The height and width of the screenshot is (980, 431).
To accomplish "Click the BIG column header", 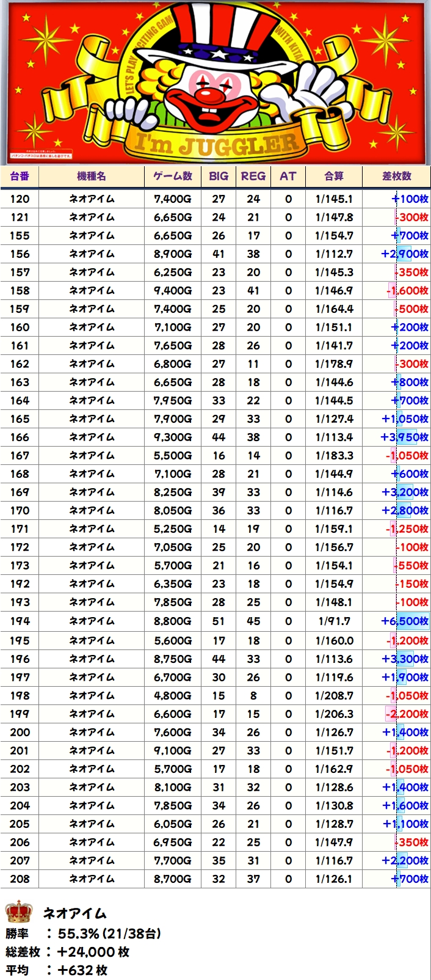I will pos(219,177).
